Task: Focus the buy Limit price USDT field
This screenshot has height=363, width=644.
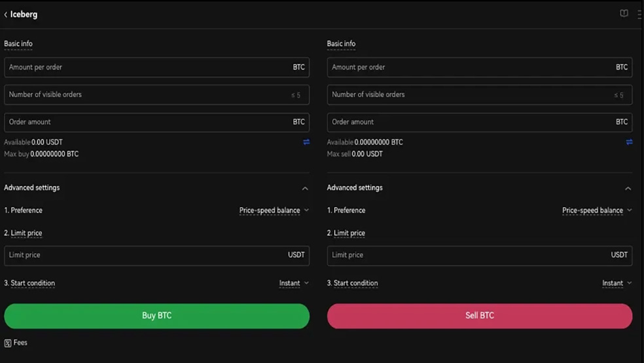Action: (x=157, y=256)
